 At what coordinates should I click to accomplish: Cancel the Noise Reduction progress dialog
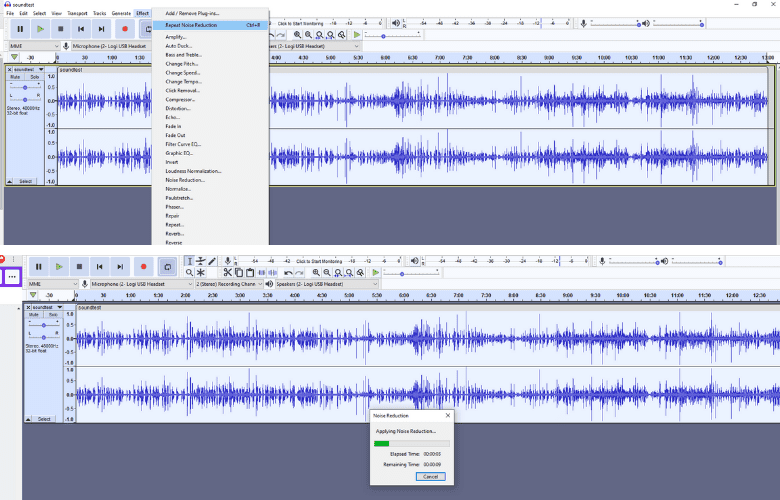[x=430, y=476]
